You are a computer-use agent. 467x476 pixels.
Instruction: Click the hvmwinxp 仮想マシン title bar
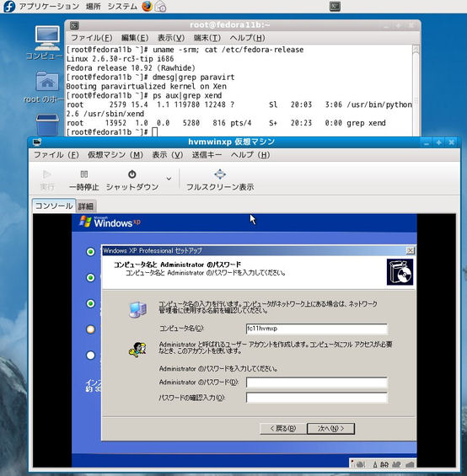[232, 142]
